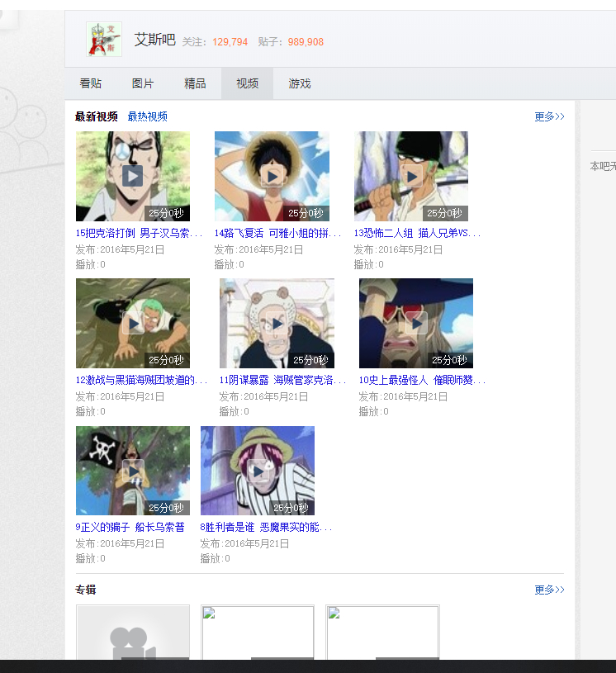Open the first album with camera placeholder

133,632
